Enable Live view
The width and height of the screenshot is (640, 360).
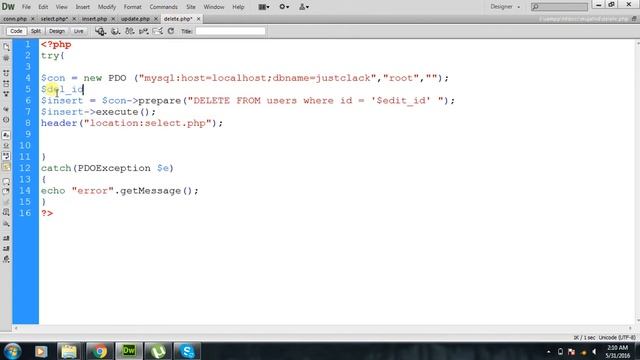(x=78, y=31)
